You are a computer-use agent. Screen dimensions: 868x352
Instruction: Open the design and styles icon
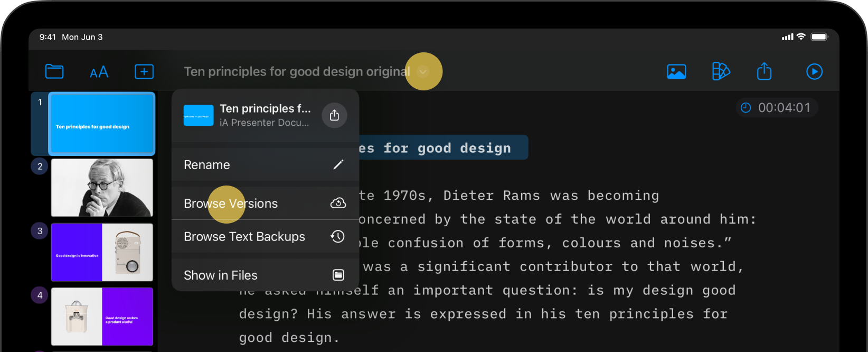click(721, 71)
